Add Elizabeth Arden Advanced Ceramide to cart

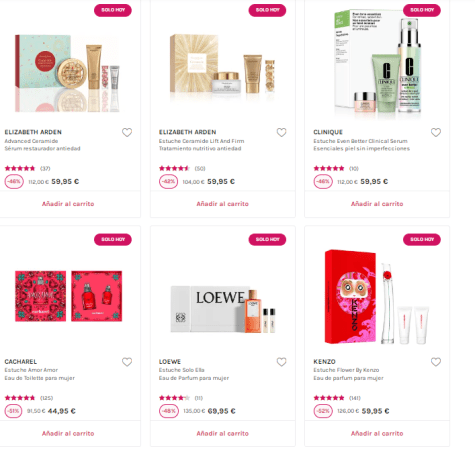pyautogui.click(x=68, y=204)
